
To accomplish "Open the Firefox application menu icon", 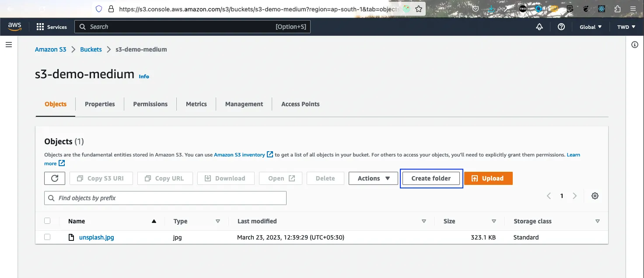I will (633, 9).
